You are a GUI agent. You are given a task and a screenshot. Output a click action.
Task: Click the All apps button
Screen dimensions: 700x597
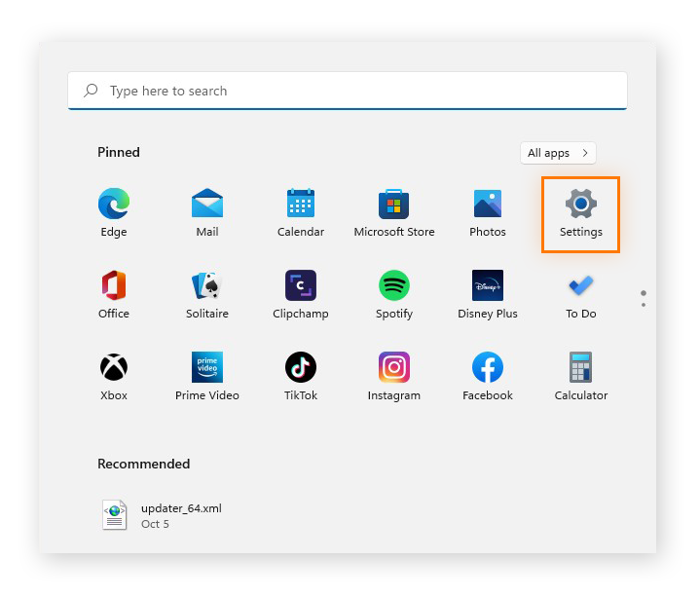point(558,153)
